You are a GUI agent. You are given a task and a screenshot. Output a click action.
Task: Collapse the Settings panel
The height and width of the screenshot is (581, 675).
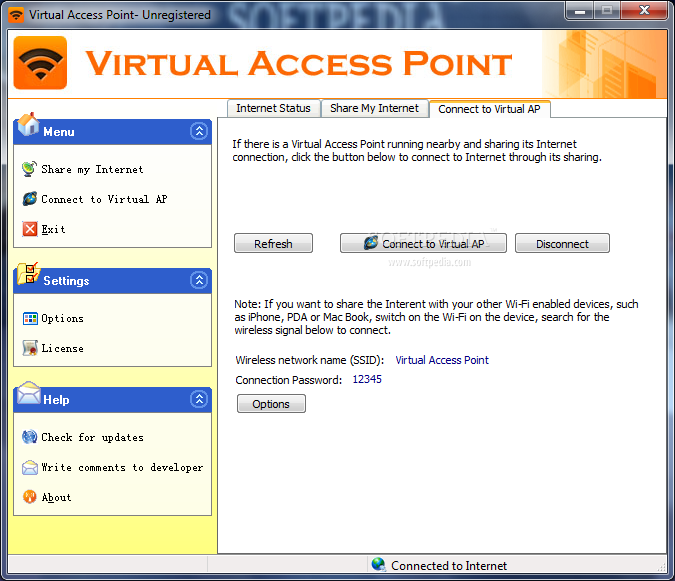point(199,281)
